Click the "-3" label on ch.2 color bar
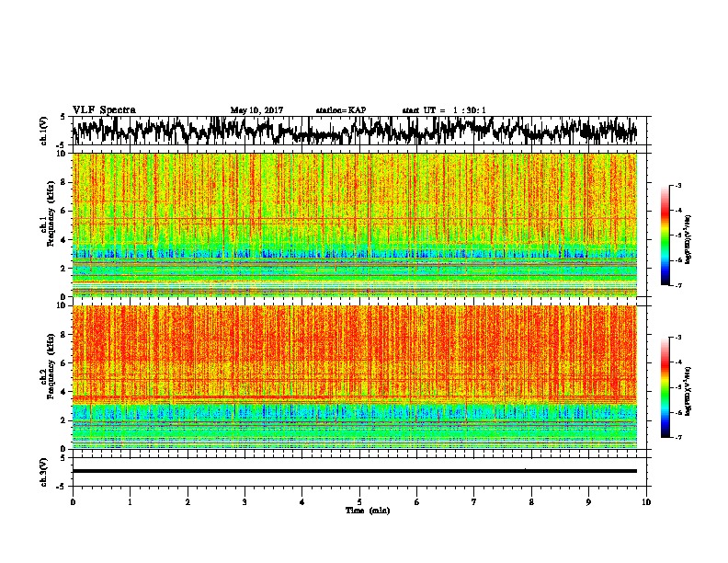Viewport: 728px width, 563px height. click(x=677, y=338)
